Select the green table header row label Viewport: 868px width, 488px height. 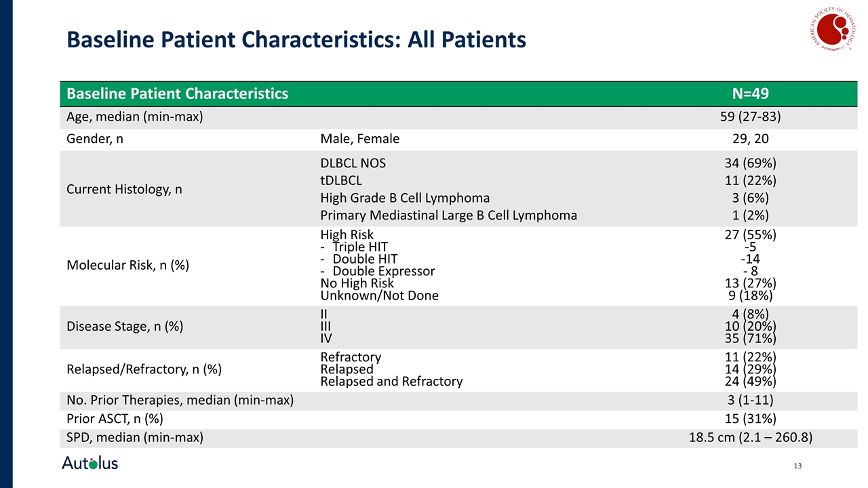tap(178, 94)
